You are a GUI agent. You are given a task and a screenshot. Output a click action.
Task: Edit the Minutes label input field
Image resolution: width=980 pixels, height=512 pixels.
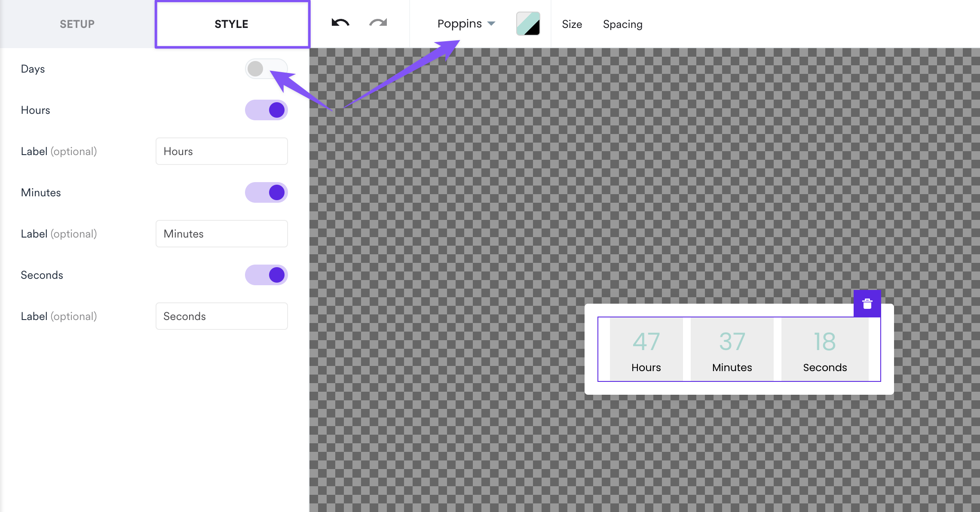tap(222, 234)
